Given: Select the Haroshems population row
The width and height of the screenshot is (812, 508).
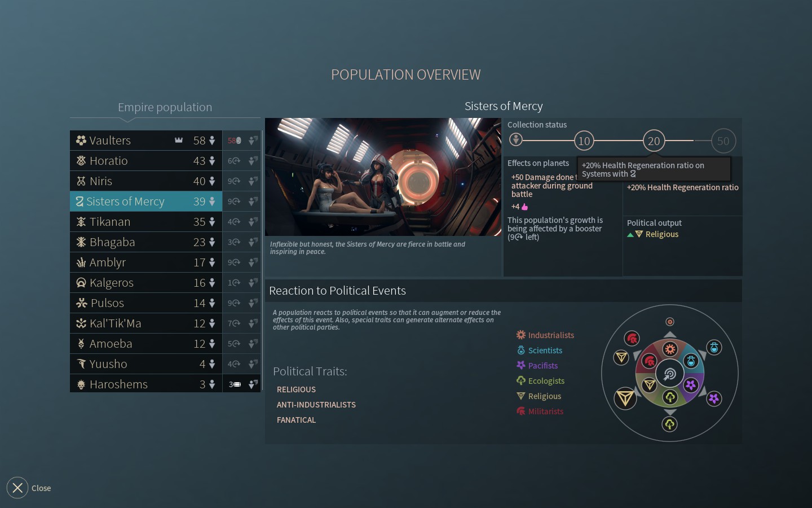Looking at the screenshot, I should tap(145, 384).
